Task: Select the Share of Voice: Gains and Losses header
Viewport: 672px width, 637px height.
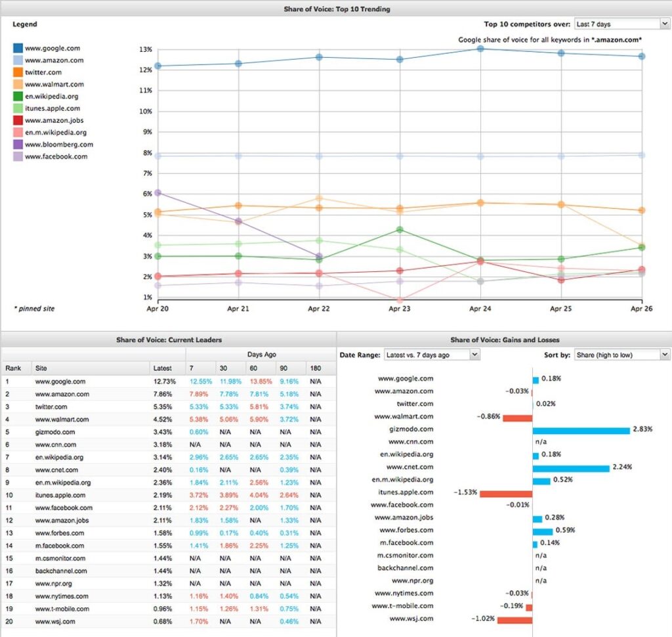Action: tap(505, 340)
